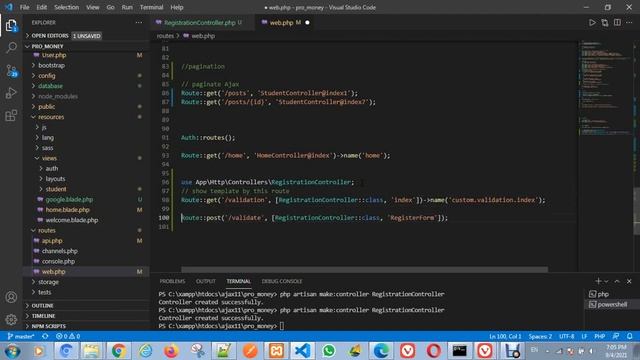The image size is (640, 360).
Task: Open changes compare icon in editor toolbar
Action: pyautogui.click(x=604, y=22)
